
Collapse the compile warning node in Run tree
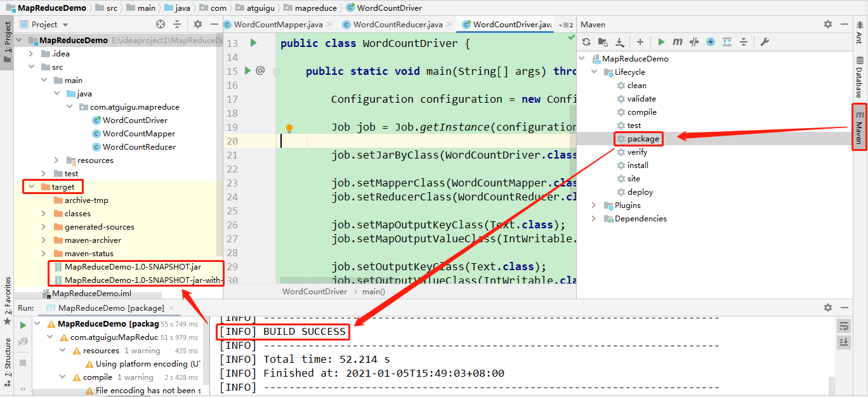[x=63, y=377]
